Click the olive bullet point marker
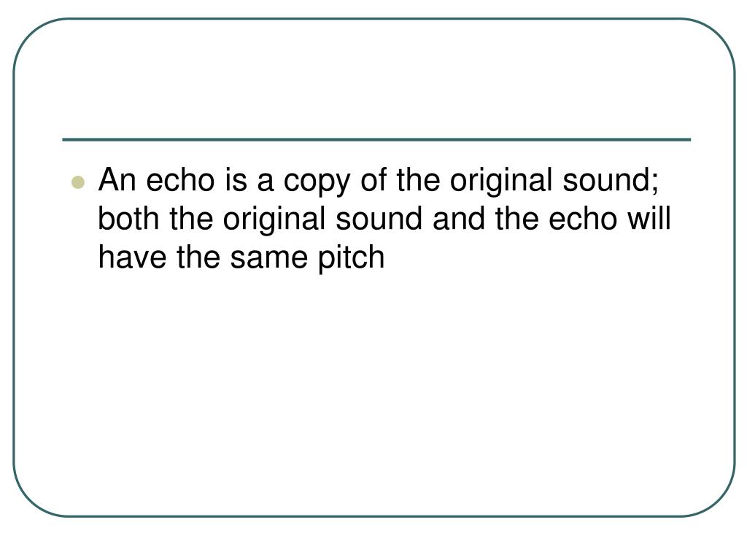 [x=77, y=182]
